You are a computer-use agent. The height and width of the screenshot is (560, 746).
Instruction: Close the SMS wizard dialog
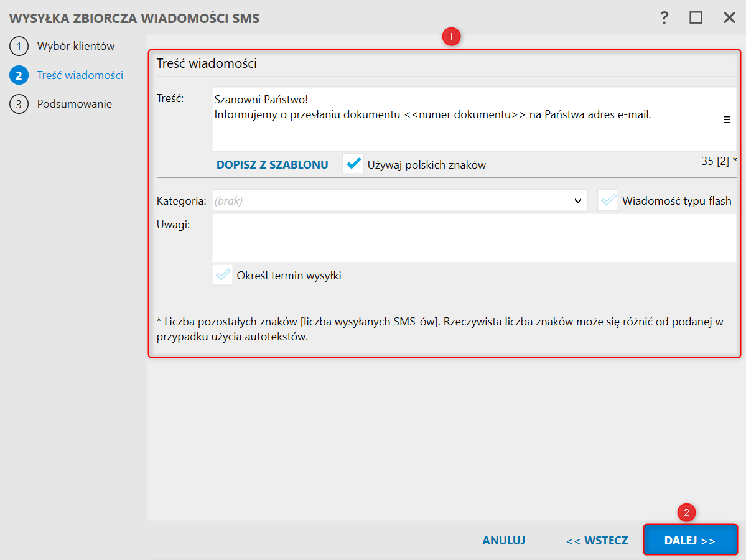click(729, 17)
